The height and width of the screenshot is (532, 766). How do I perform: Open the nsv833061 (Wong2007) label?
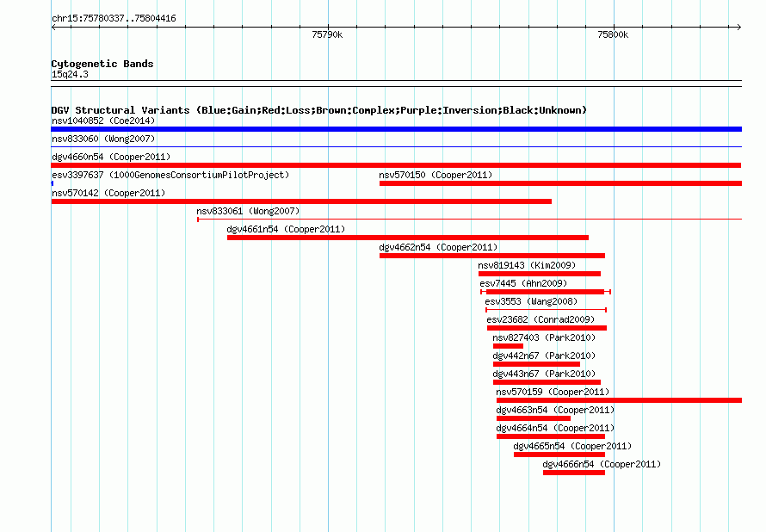[x=248, y=211]
